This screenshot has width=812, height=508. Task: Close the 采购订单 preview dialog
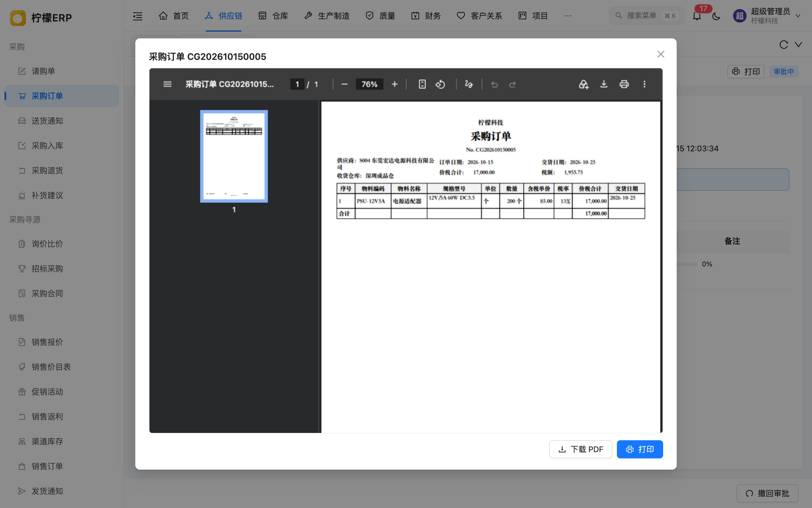[661, 54]
